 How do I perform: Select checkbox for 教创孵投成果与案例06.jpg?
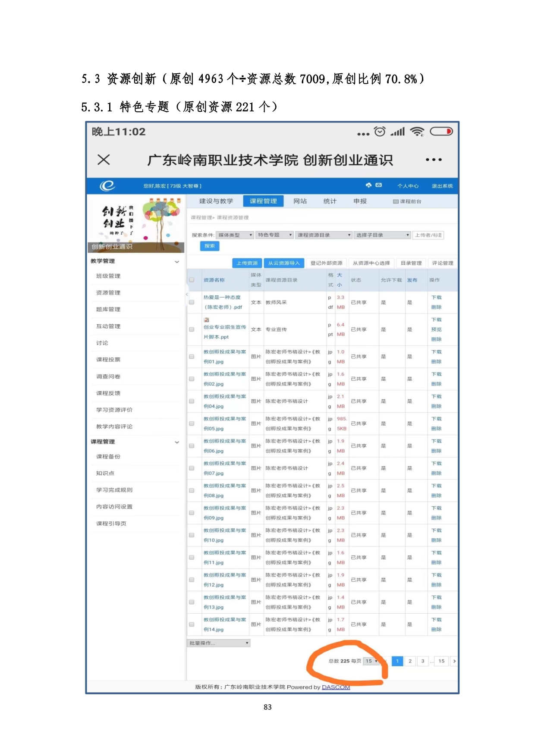pyautogui.click(x=192, y=445)
